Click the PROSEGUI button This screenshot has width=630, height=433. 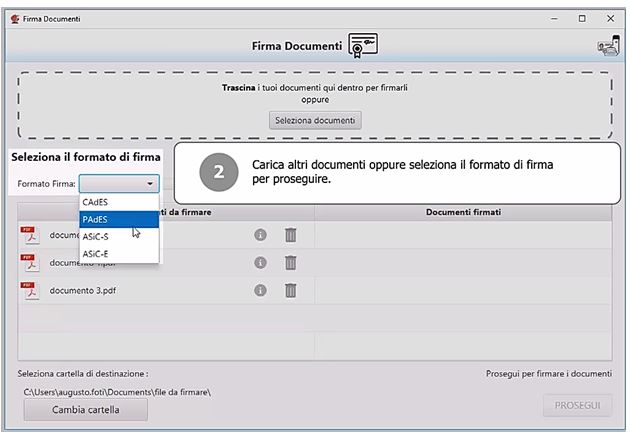pyautogui.click(x=577, y=405)
